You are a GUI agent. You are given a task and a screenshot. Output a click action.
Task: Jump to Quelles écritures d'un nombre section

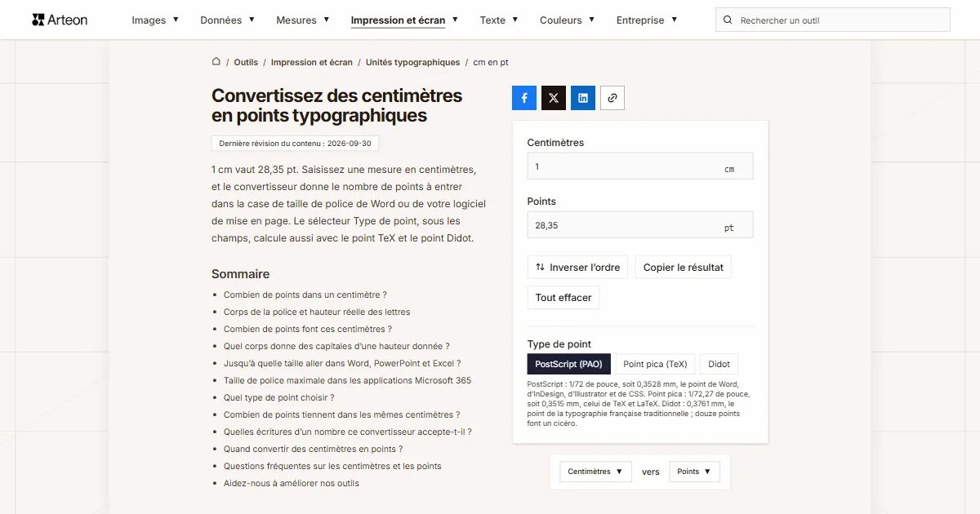[x=348, y=432]
